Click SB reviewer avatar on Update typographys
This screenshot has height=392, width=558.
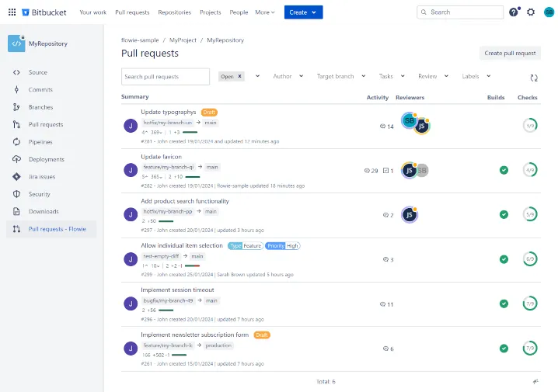pyautogui.click(x=409, y=120)
